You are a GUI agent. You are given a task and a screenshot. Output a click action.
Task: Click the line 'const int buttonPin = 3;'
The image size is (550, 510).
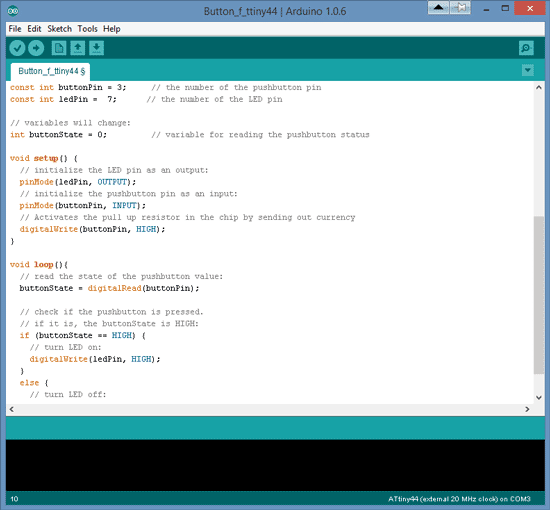click(68, 87)
